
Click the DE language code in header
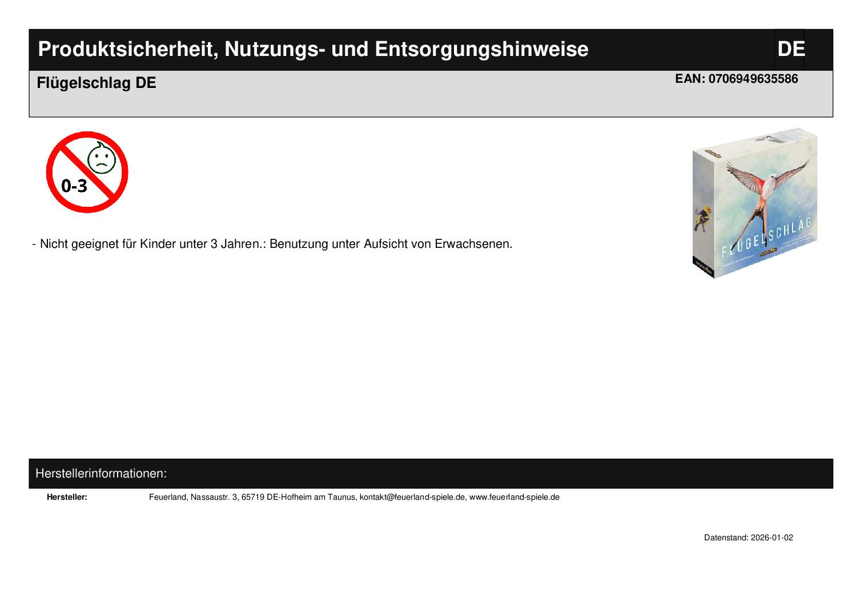pyautogui.click(x=790, y=50)
